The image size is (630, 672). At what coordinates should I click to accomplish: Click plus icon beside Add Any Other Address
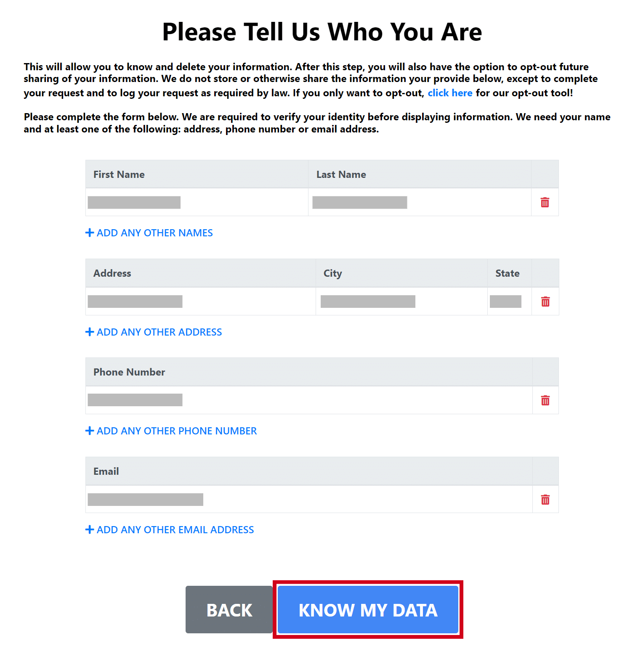click(x=90, y=332)
